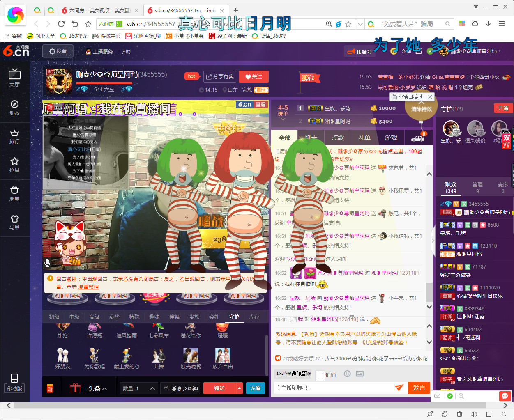Open the 周星 weekly star sidebar icon
Image resolution: width=514 pixels, height=420 pixels.
point(14,194)
